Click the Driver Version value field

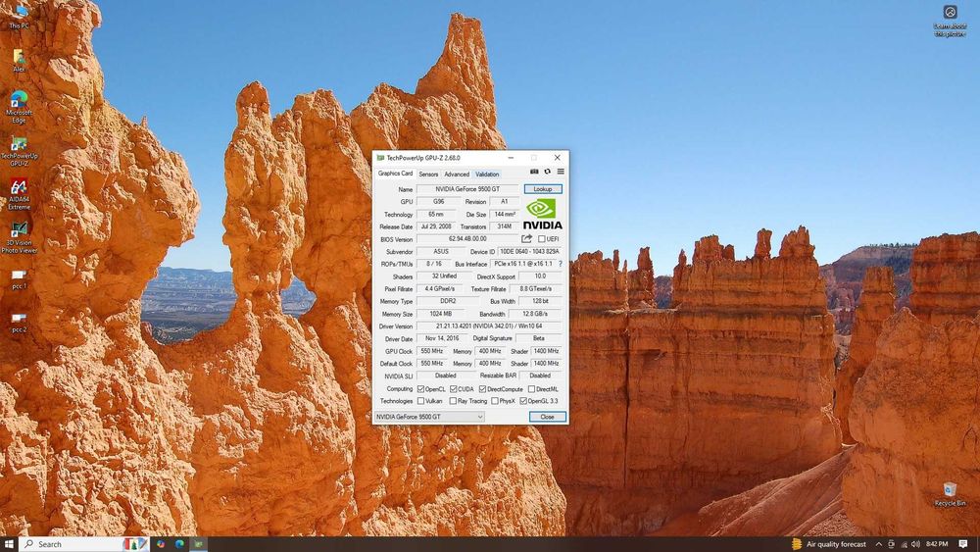(489, 326)
